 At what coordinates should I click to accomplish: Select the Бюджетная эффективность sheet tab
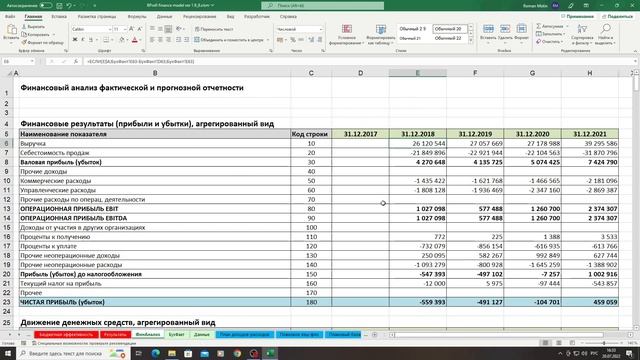pyautogui.click(x=66, y=335)
